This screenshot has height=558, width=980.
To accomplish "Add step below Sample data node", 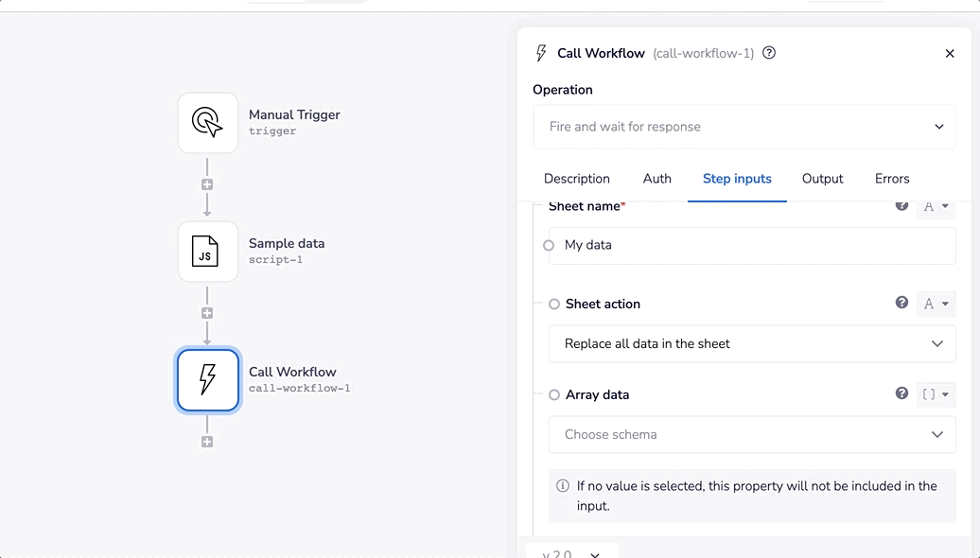I will (207, 313).
